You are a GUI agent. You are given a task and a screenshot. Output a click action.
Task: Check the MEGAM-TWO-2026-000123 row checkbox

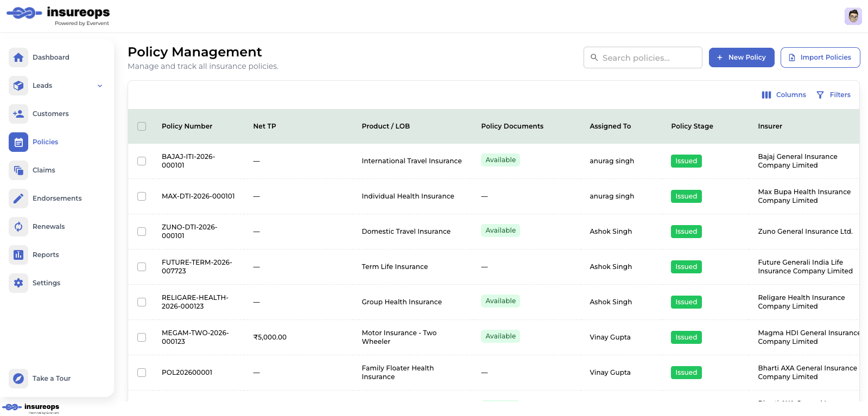tap(142, 337)
